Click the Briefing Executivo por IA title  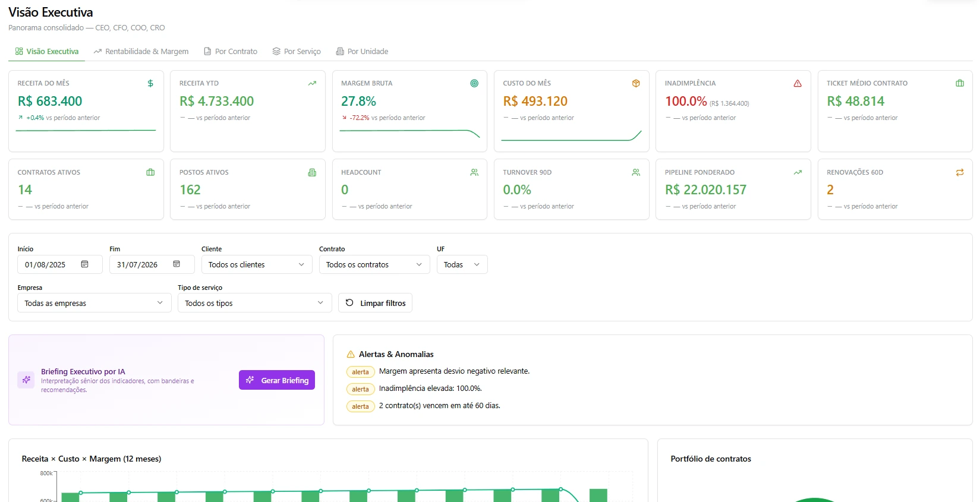pos(83,371)
